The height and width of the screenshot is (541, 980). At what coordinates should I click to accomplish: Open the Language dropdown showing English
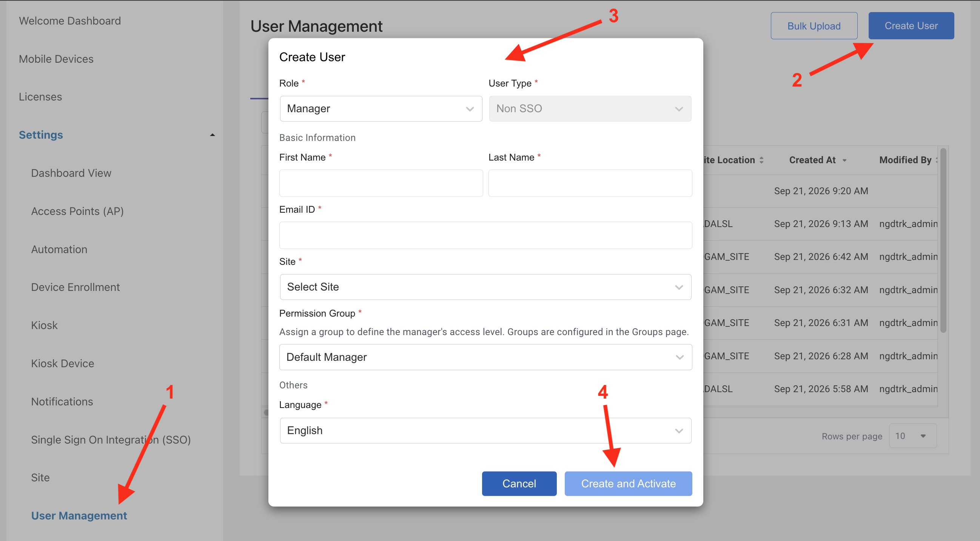coord(485,430)
